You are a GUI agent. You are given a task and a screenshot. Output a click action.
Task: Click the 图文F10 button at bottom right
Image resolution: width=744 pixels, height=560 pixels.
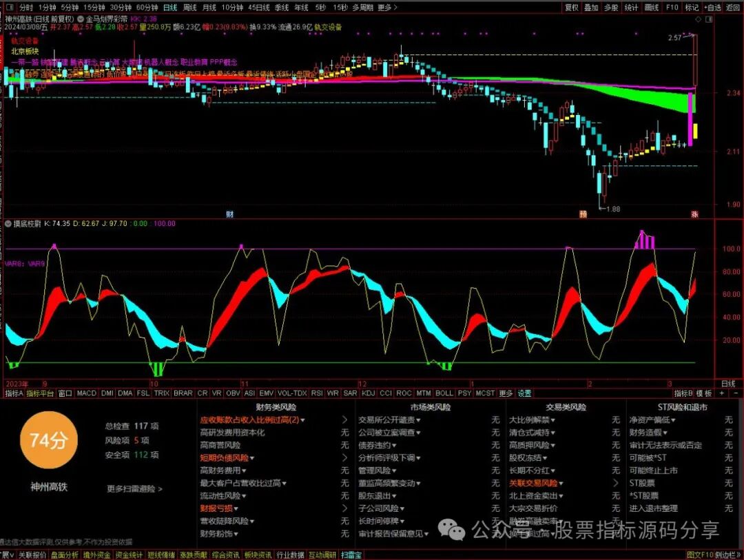pyautogui.click(x=700, y=554)
